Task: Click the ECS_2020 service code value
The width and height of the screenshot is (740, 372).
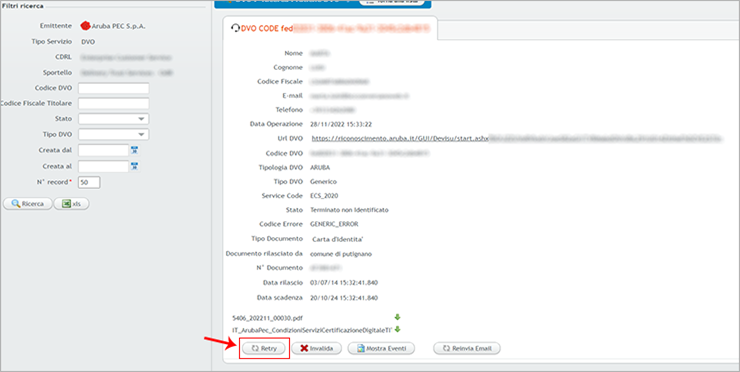Action: tap(324, 195)
